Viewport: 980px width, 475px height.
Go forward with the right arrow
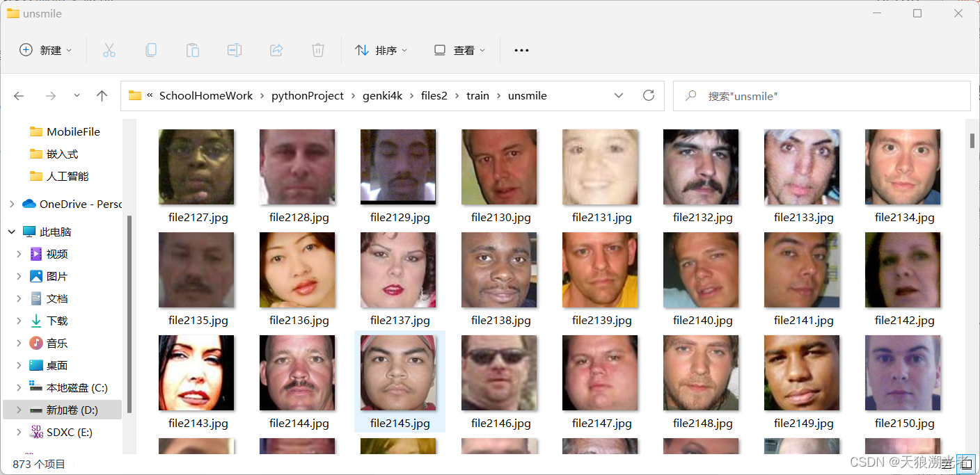coord(50,96)
